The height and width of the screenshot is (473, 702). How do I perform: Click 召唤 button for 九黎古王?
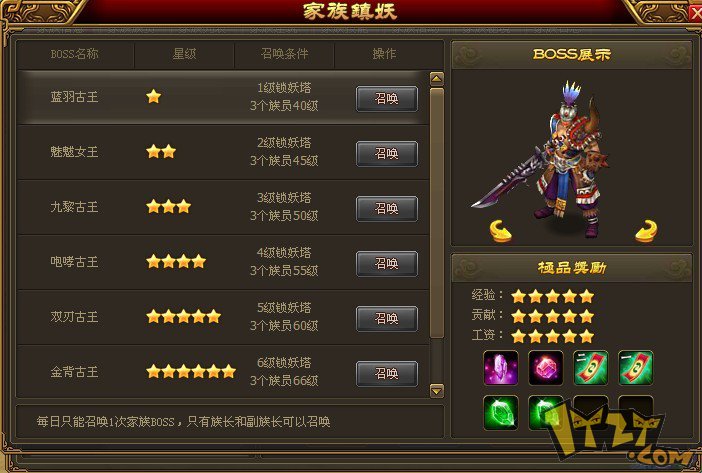(x=387, y=209)
